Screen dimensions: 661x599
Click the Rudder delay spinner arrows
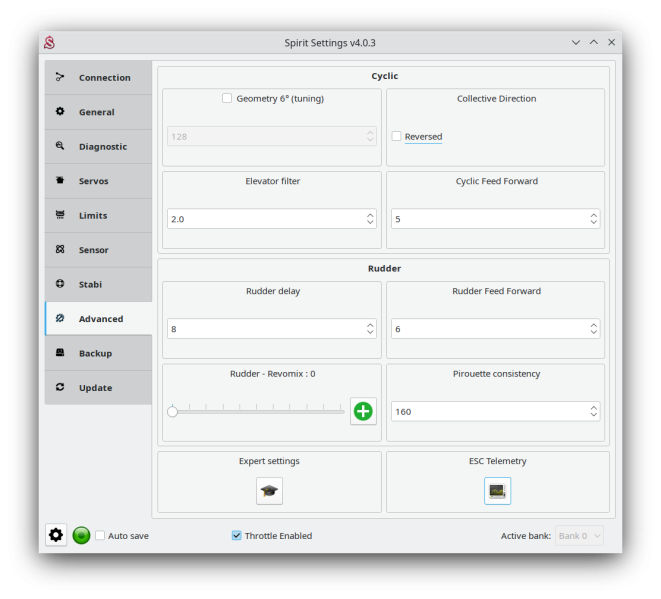pyautogui.click(x=370, y=328)
